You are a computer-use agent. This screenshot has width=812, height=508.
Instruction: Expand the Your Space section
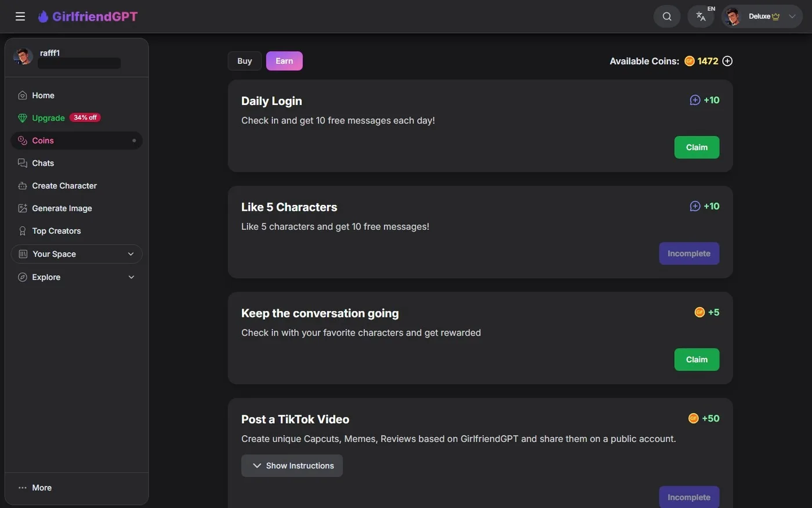77,254
